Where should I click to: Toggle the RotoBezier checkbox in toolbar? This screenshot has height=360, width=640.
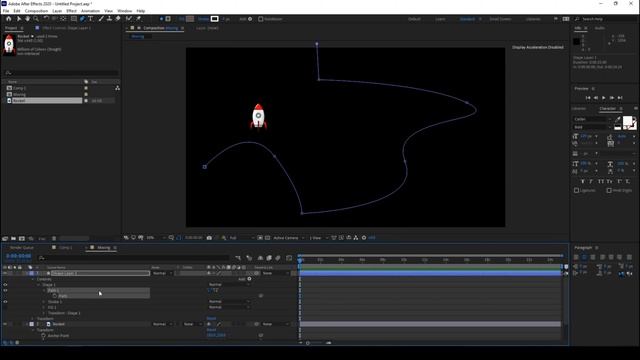pyautogui.click(x=260, y=19)
